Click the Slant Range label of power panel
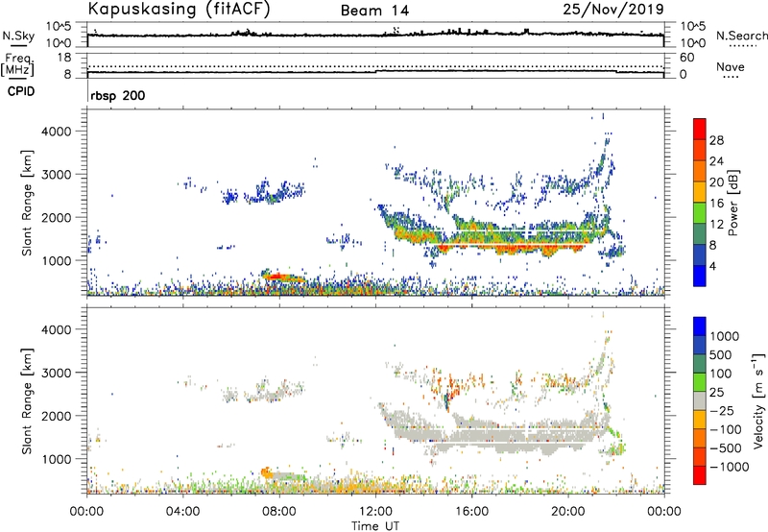 click(27, 203)
